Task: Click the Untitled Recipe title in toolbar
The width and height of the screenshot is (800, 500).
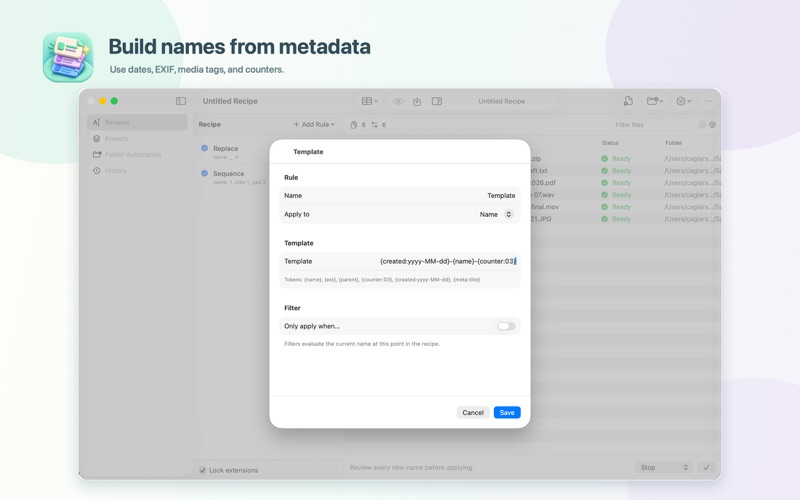Action: [502, 101]
